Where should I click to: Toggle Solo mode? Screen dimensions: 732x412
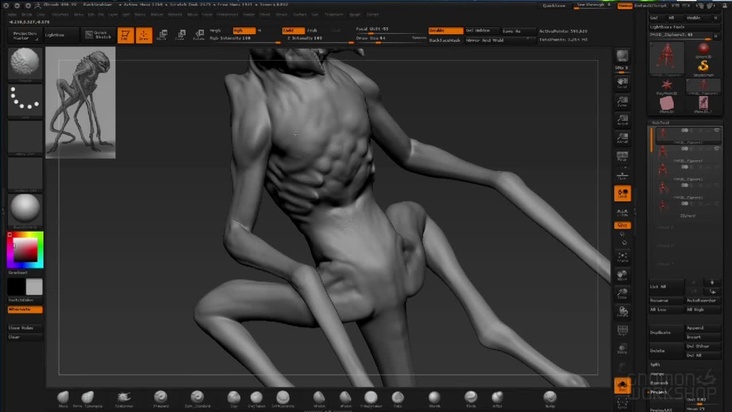622,385
